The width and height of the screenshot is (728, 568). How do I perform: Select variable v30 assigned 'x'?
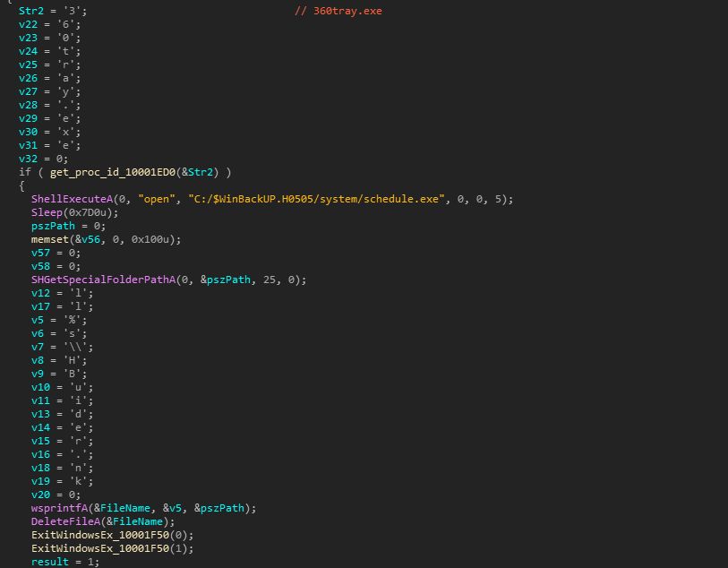28,132
